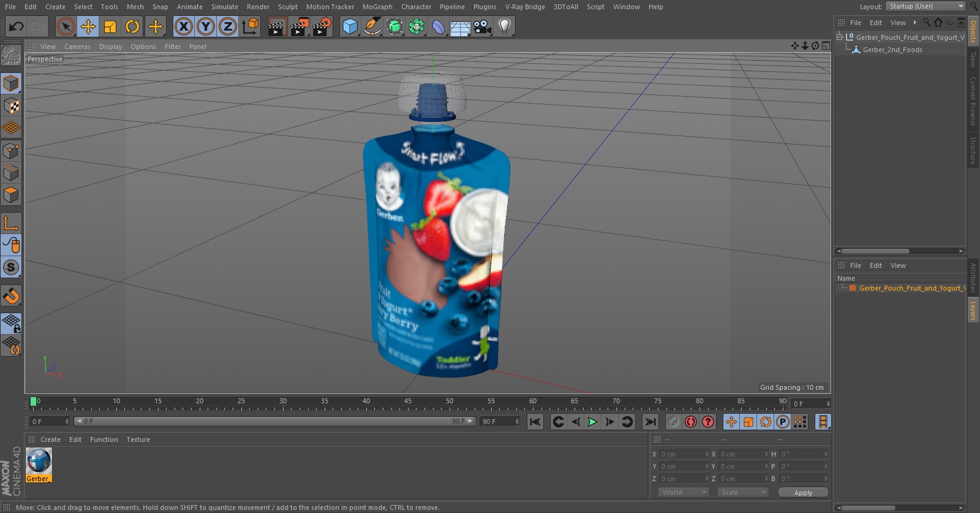Viewport: 980px width, 513px height.
Task: Select the Gerber_2nd_Foods object
Action: 892,50
